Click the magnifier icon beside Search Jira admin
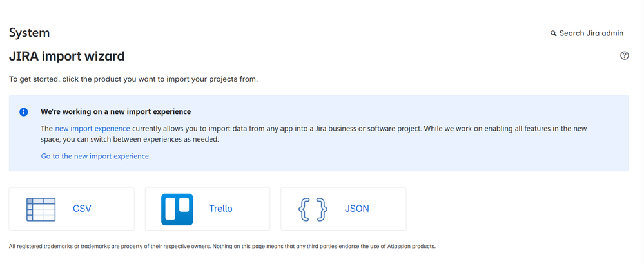This screenshot has height=264, width=644. tap(553, 33)
